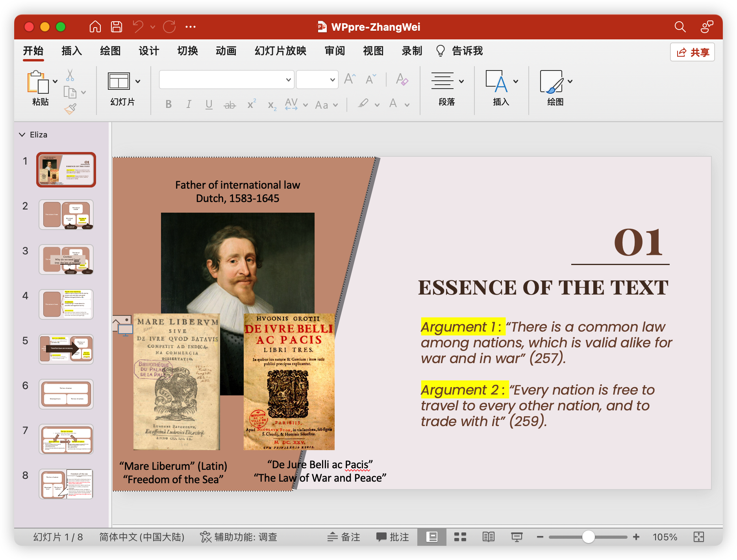Open the 切换 transitions tab
Viewport: 737px width, 560px height.
point(187,51)
